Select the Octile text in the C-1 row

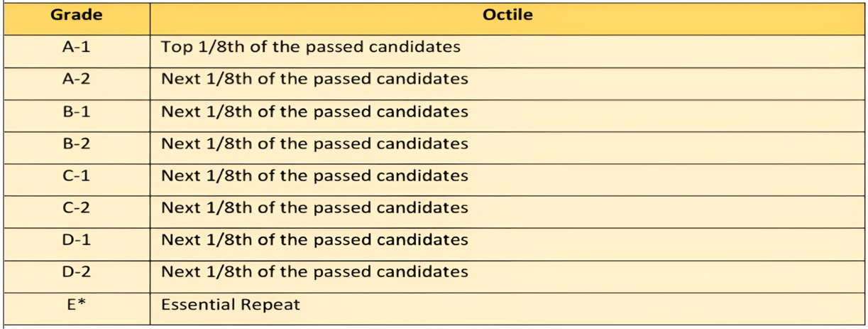(314, 176)
